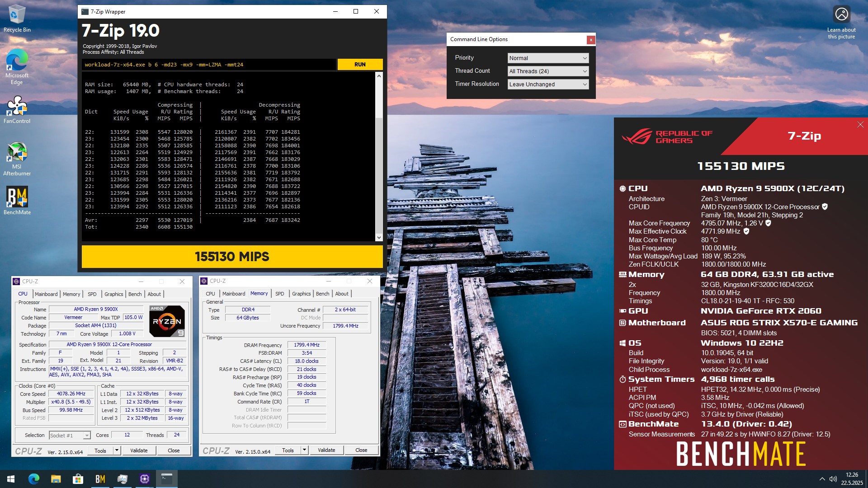Switch to CPU-Z in the taskbar
The image size is (868, 488).
point(145,479)
